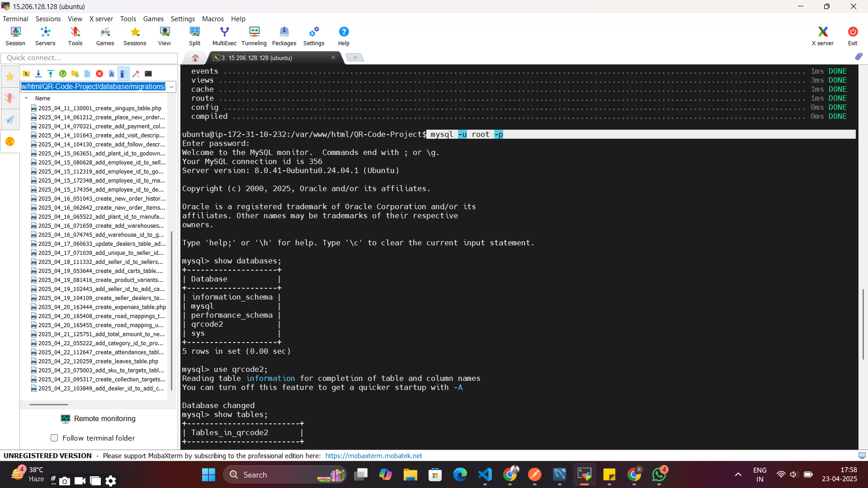Image resolution: width=868 pixels, height=488 pixels.
Task: Click the remote path input field
Action: 94,86
